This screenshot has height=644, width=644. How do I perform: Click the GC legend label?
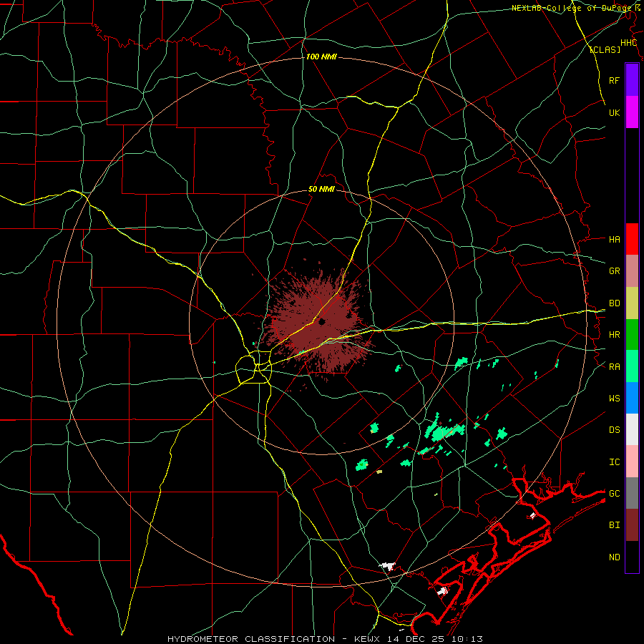tap(614, 494)
